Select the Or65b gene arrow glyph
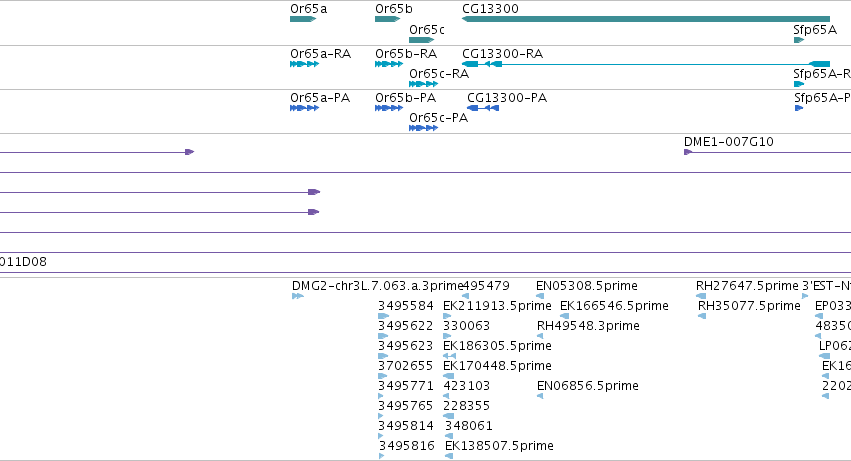The height and width of the screenshot is (461, 851). [388, 19]
